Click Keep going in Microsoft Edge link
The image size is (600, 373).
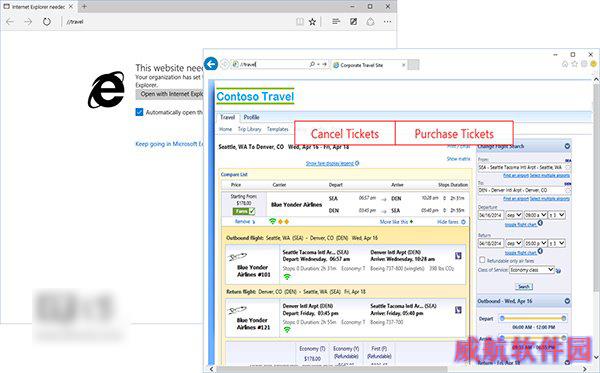170,144
